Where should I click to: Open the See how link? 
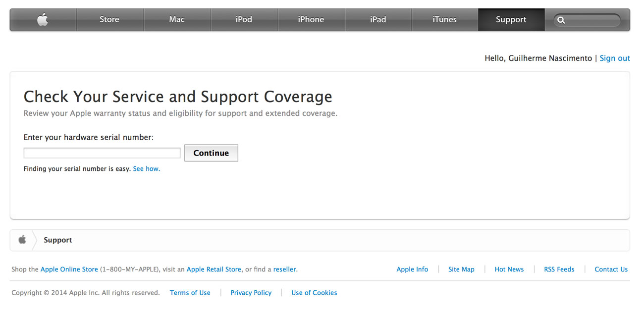click(x=147, y=169)
